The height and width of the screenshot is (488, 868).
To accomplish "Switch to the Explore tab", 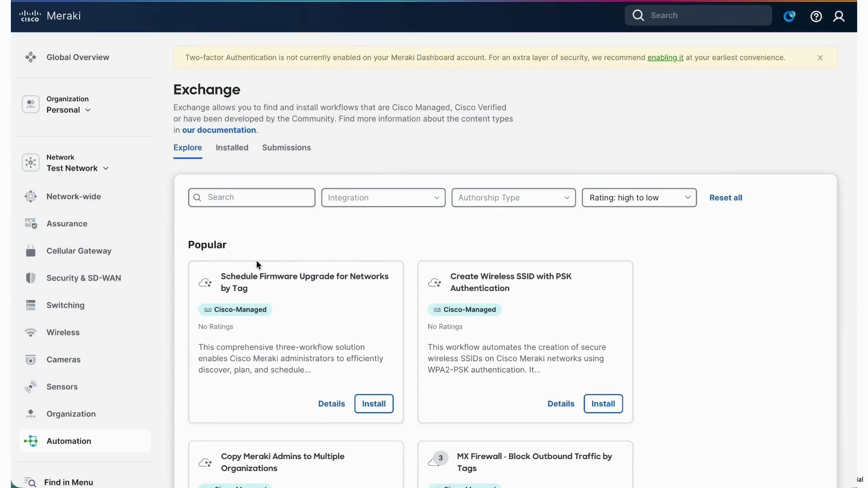I will (188, 148).
